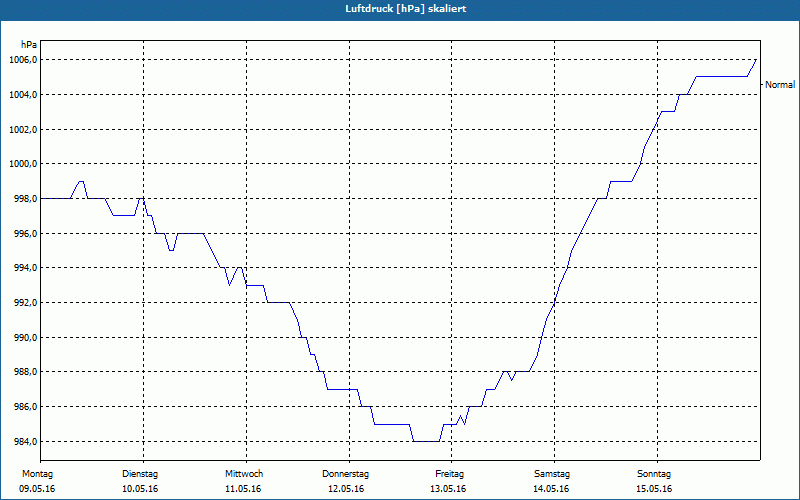Select the 'Sonntag' day label

point(654,474)
